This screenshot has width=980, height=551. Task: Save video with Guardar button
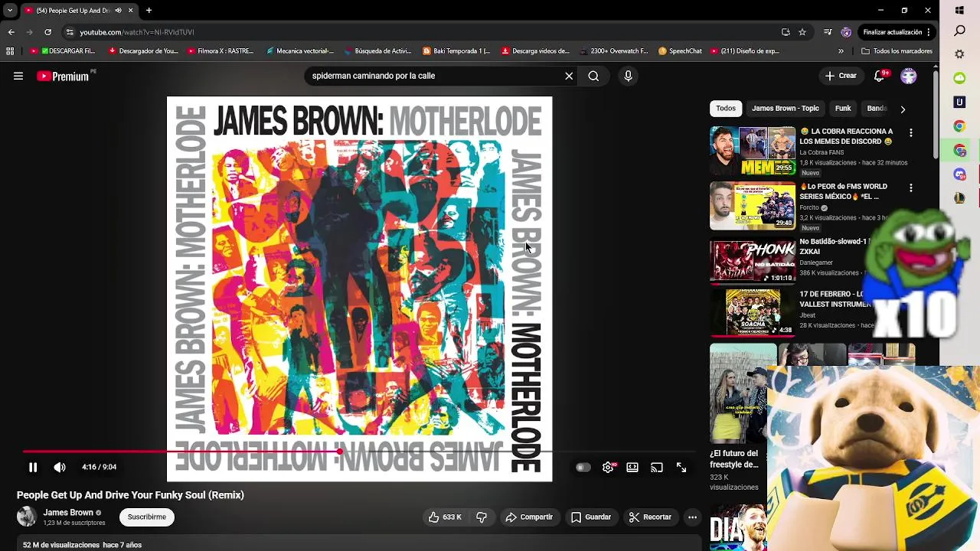click(591, 517)
